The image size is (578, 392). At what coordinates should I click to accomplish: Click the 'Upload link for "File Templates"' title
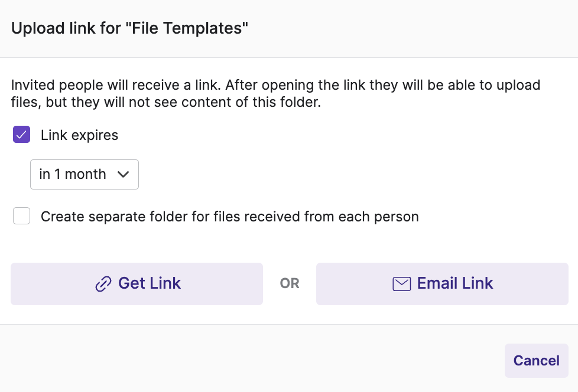[130, 28]
